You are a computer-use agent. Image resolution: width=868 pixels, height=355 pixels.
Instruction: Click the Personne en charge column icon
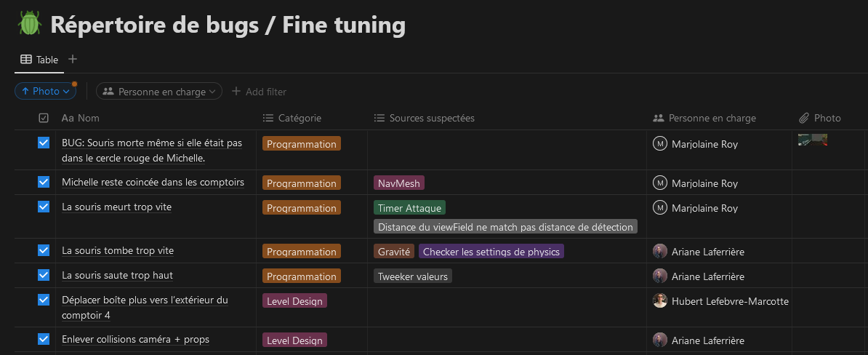659,118
